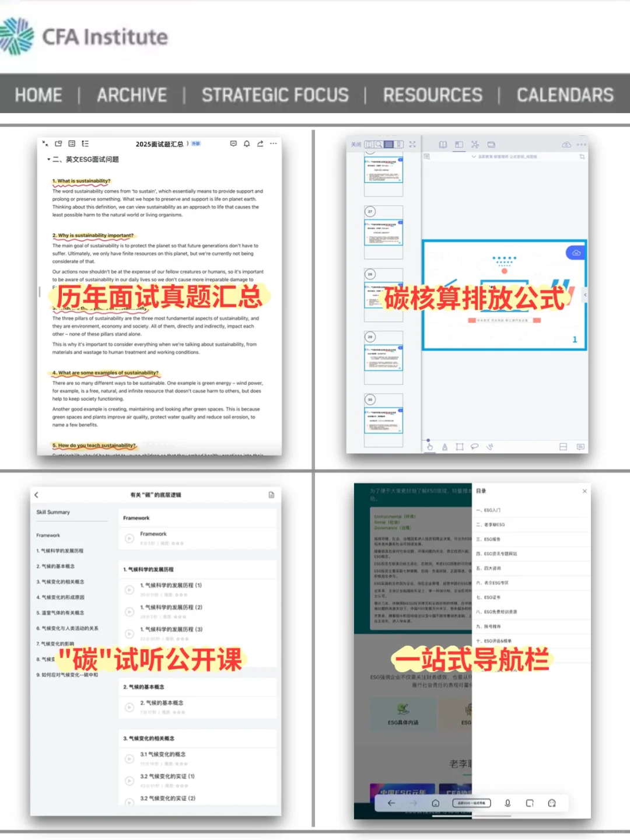
Task: Click the book reading-mode icon in PDF toolbar
Action: click(443, 145)
